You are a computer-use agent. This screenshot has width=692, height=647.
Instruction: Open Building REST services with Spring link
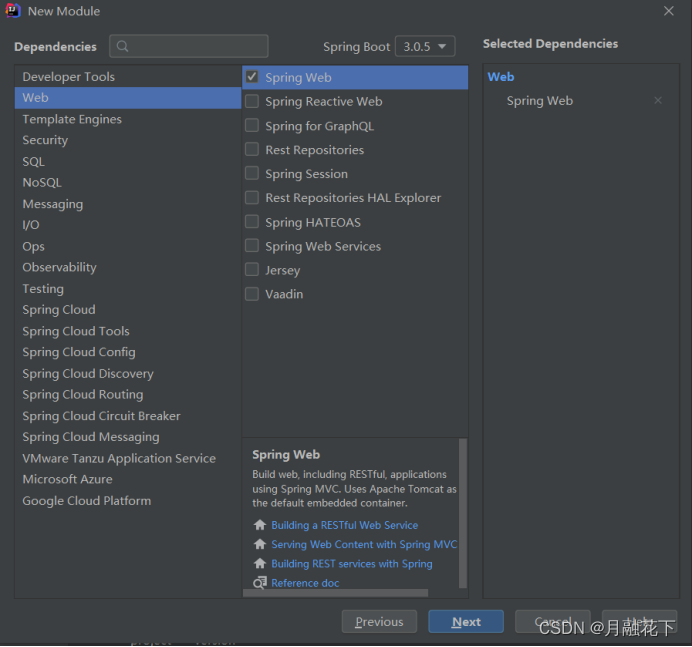(x=352, y=564)
